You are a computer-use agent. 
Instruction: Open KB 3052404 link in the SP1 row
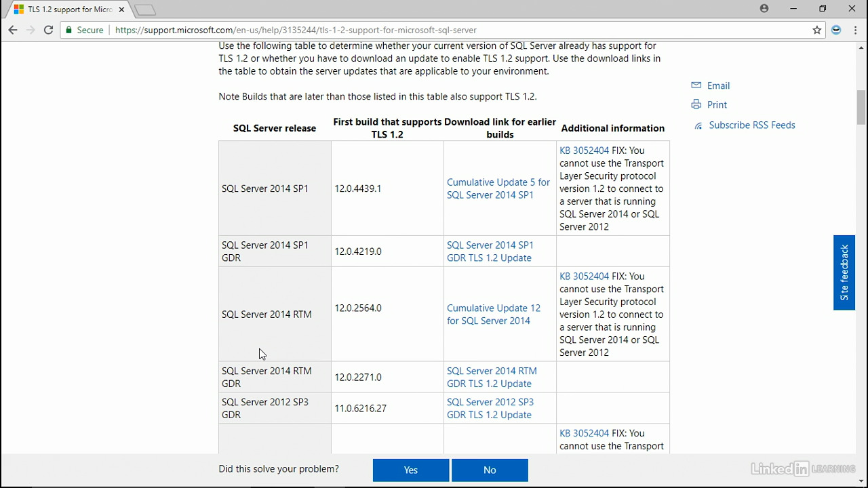[584, 150]
